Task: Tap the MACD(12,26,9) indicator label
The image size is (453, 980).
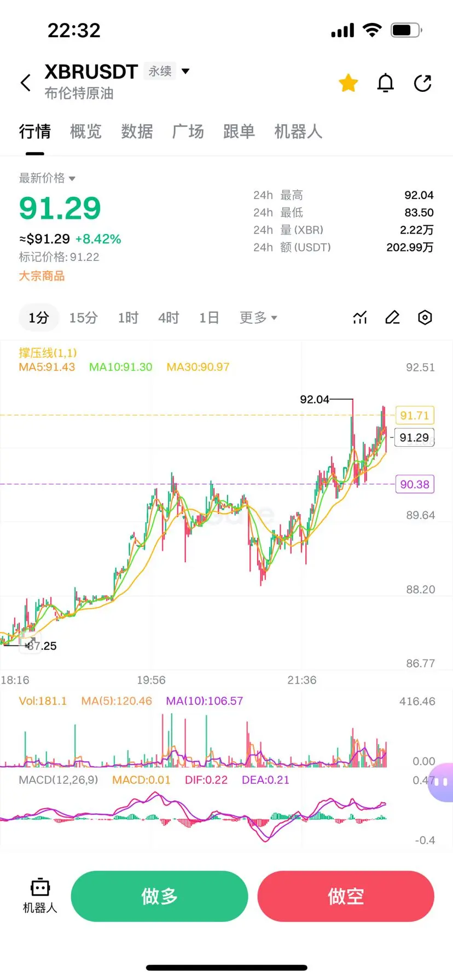Action: [59, 780]
